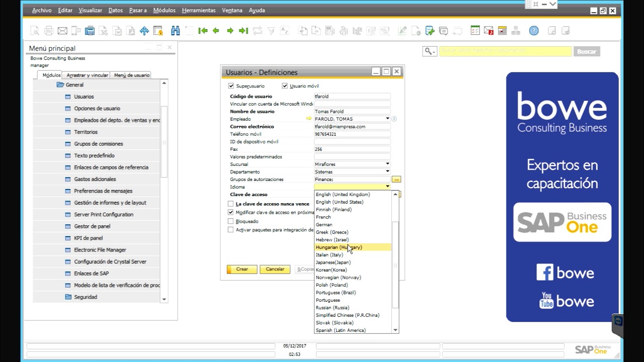Viewport: 644px width, 362px height.
Task: Open Seguridad folder in main menu
Action: point(86,297)
